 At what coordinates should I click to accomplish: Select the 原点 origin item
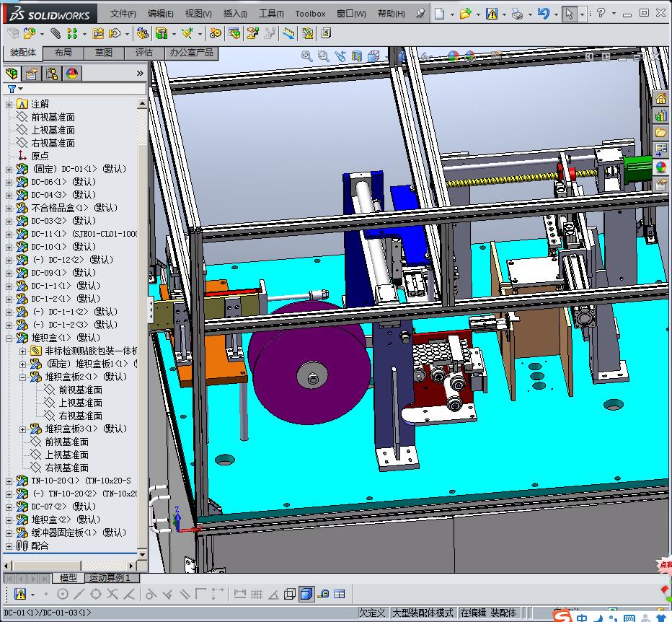pyautogui.click(x=40, y=156)
